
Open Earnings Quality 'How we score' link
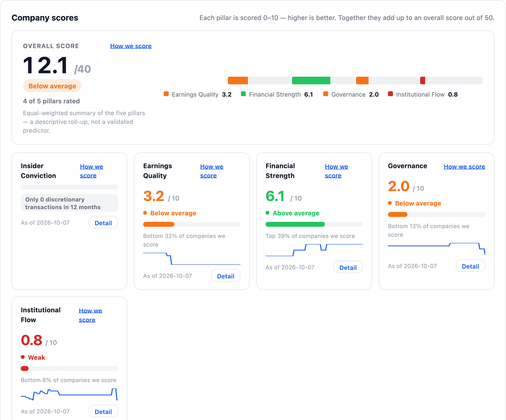tap(211, 171)
